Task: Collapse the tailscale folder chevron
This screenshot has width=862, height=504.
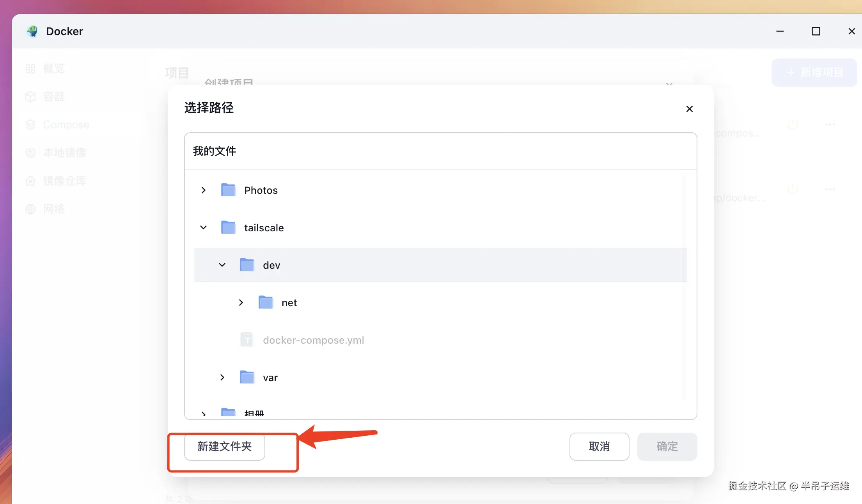Action: click(203, 227)
